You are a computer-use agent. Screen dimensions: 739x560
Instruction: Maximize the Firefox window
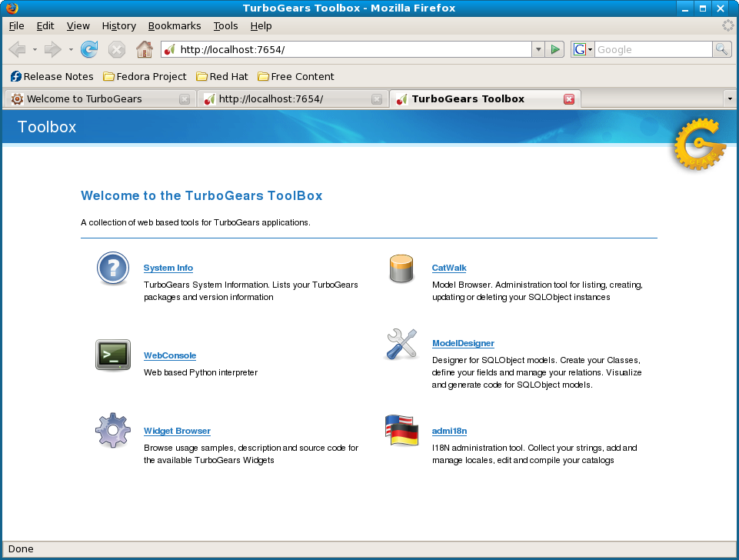(x=702, y=8)
